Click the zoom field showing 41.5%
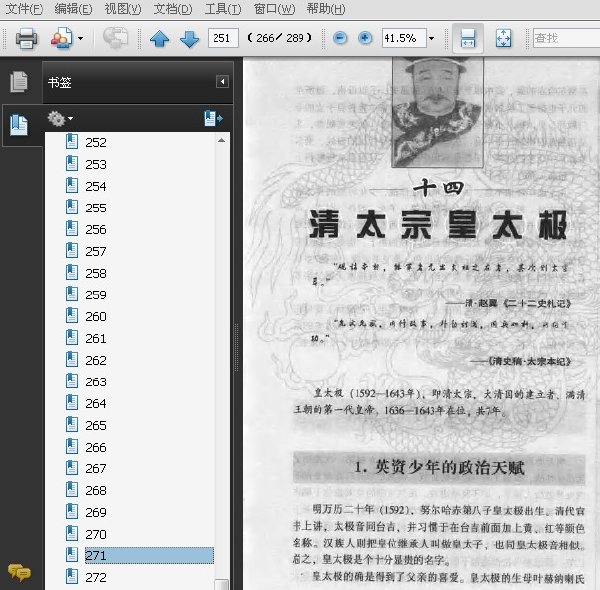The height and width of the screenshot is (590, 600). (x=404, y=38)
